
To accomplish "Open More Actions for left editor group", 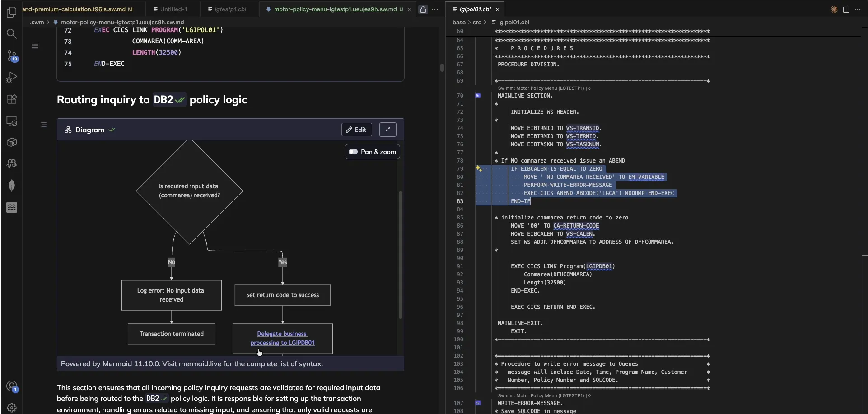I will point(435,9).
